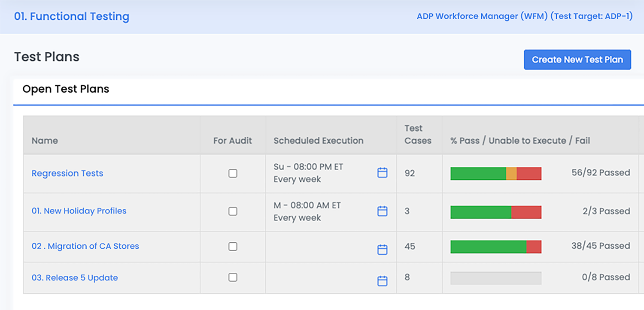Check the For Audit box for Migration of CA Stores
Screen dimensions: 644x310
pyautogui.click(x=232, y=247)
